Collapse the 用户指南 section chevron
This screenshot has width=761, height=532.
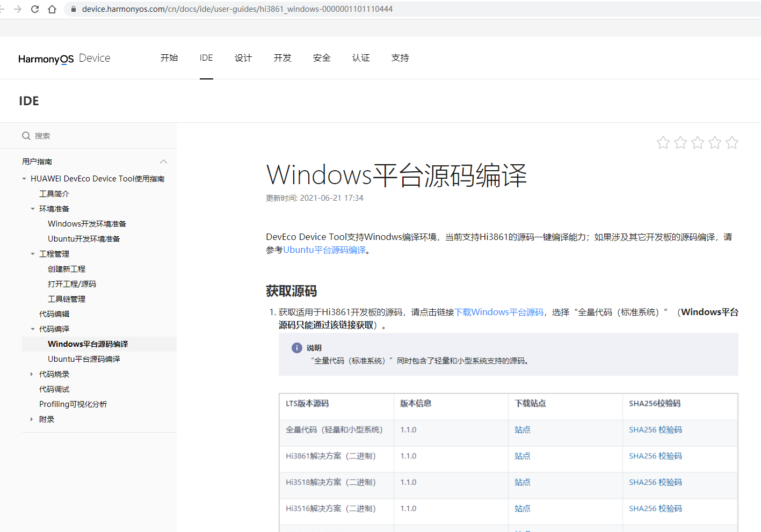(x=164, y=162)
